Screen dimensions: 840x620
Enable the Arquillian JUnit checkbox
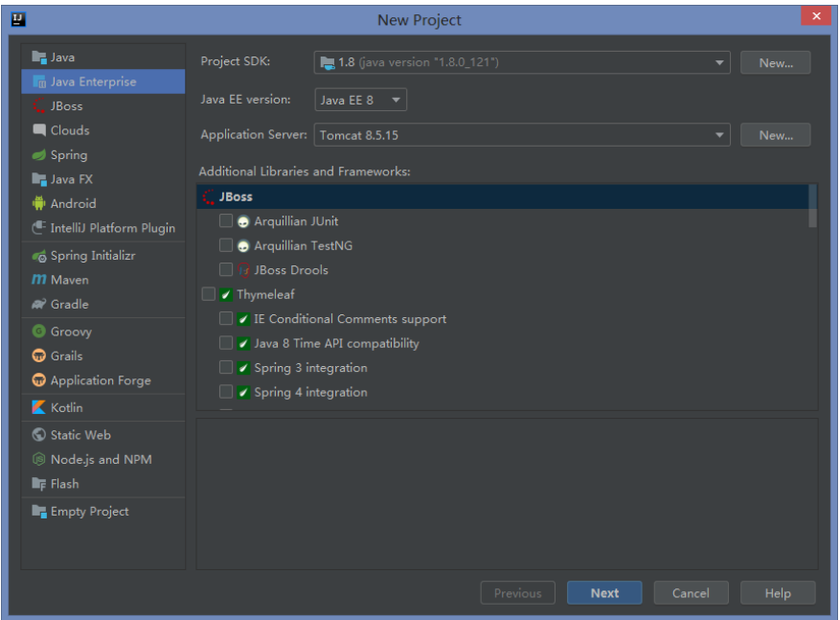[226, 220]
